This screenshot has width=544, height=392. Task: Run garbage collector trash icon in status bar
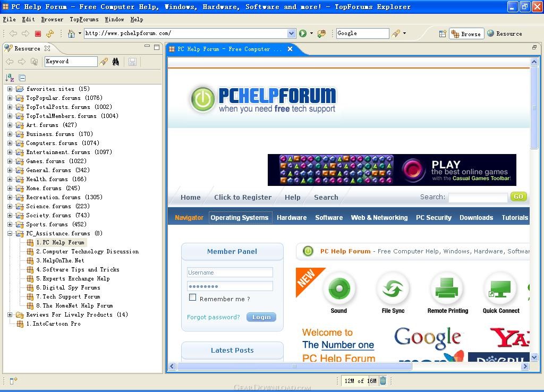tap(382, 381)
